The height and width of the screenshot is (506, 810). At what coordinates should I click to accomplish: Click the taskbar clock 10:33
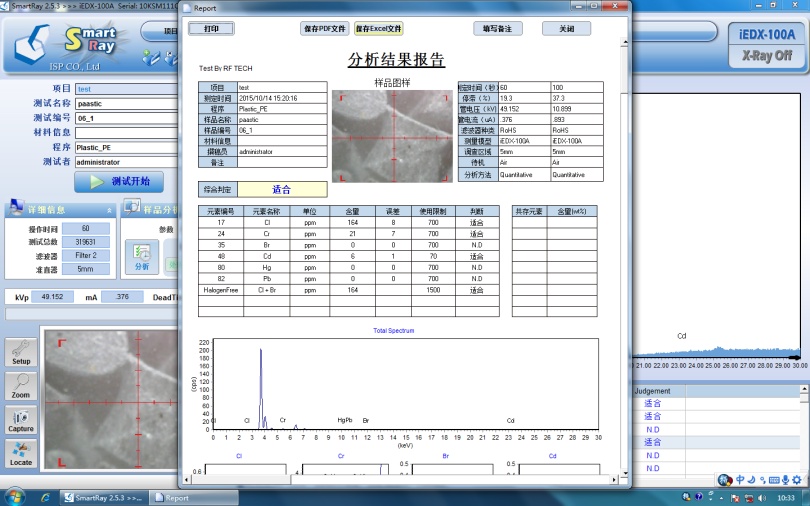coord(786,498)
